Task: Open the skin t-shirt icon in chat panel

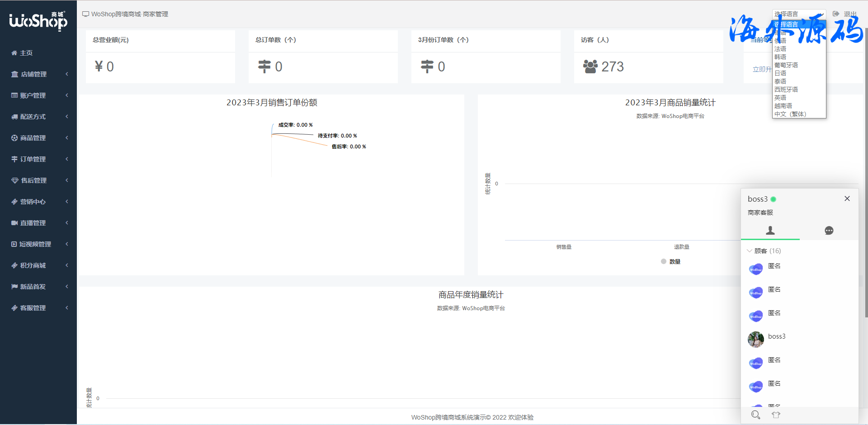Action: [x=776, y=415]
